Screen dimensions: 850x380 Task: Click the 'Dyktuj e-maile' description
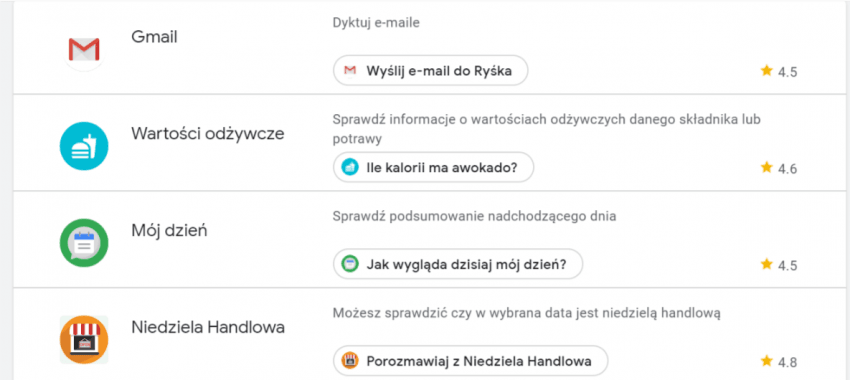click(376, 23)
